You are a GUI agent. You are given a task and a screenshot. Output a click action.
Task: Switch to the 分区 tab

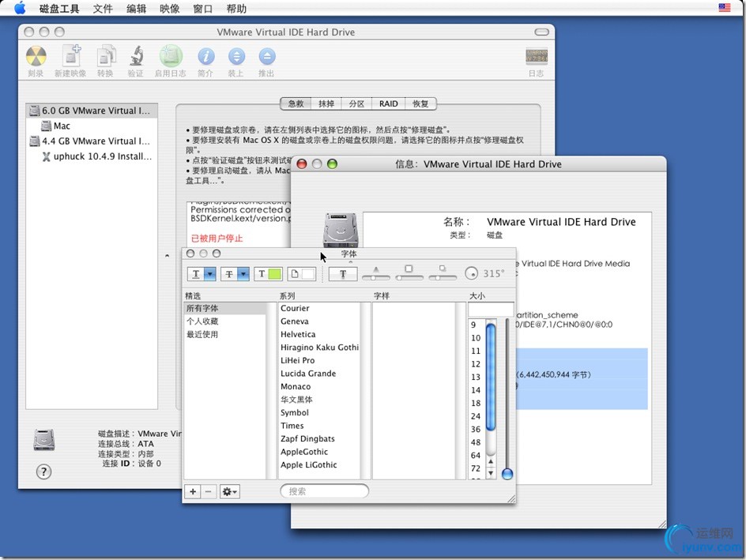(x=357, y=103)
